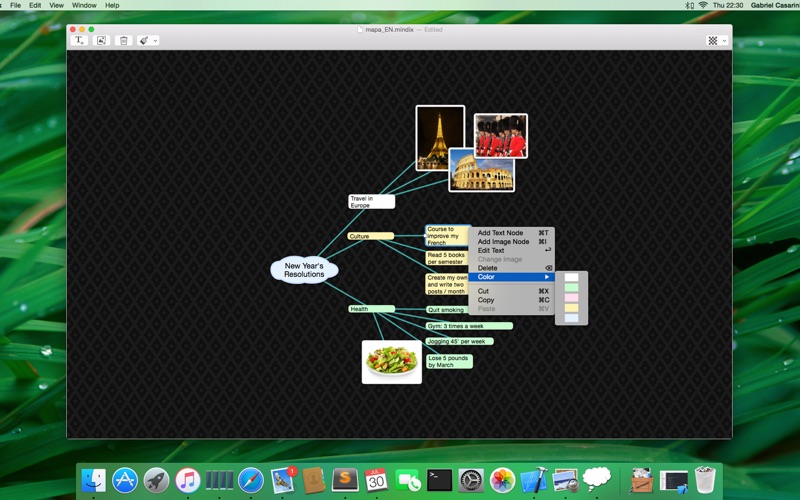
Task: Open Contacts book icon in dock
Action: coord(314,481)
